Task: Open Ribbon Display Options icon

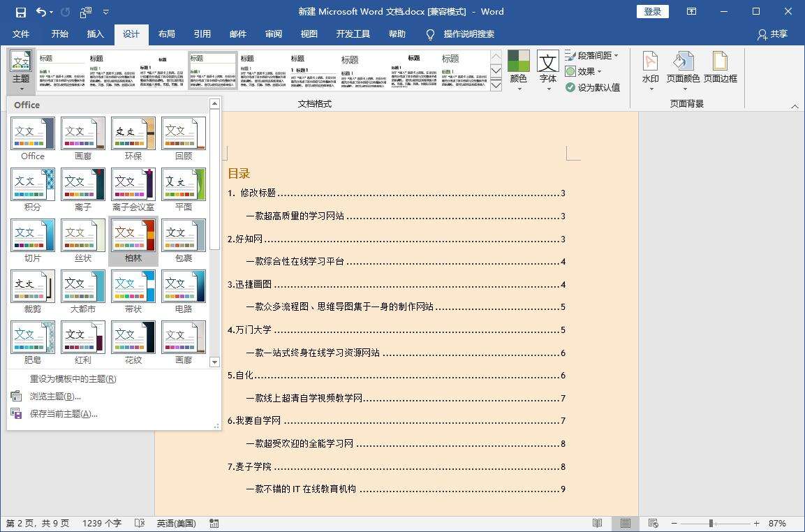Action: (691, 12)
